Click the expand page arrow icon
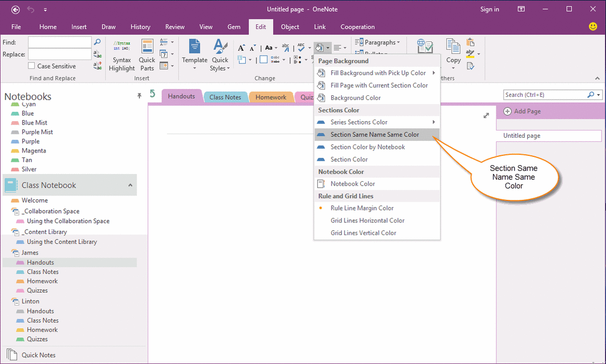The height and width of the screenshot is (364, 606). click(486, 116)
